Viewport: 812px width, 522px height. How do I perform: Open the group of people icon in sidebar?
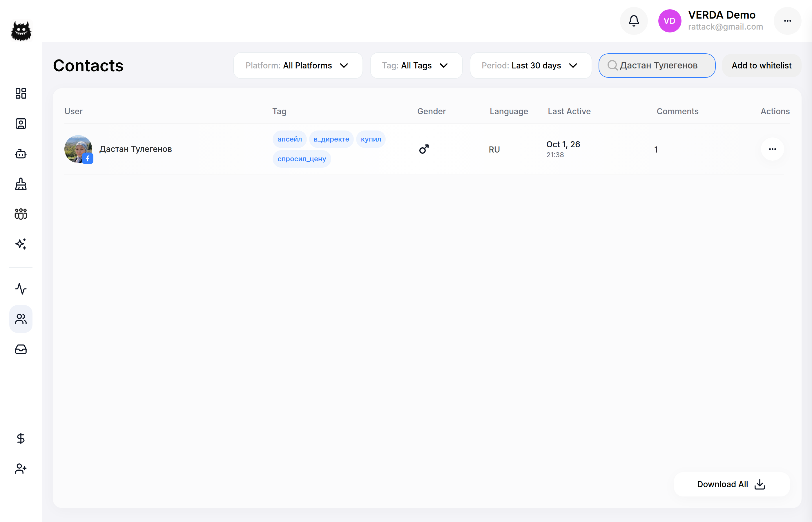coord(21,214)
